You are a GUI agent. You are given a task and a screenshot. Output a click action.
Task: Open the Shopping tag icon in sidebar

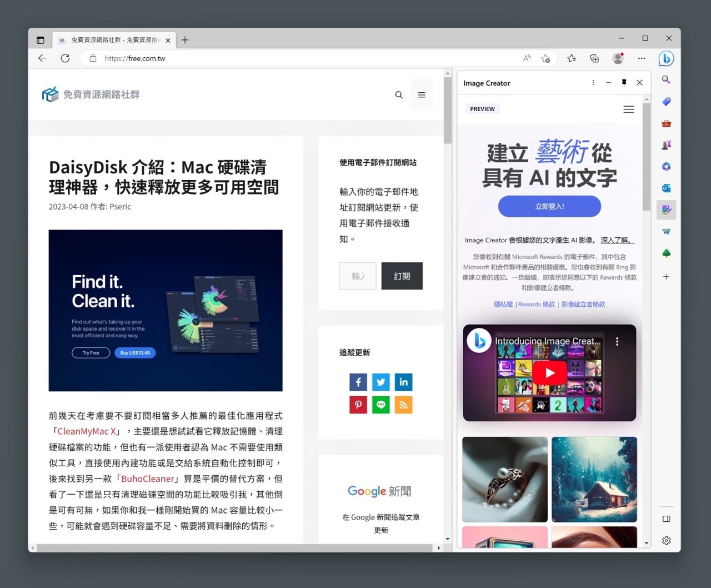coord(666,102)
